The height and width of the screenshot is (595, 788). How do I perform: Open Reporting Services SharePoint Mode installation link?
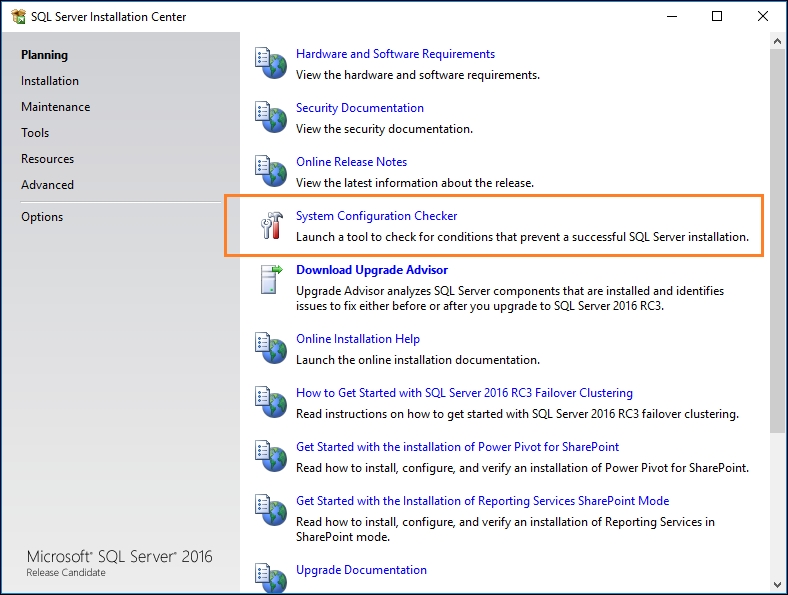click(x=482, y=501)
